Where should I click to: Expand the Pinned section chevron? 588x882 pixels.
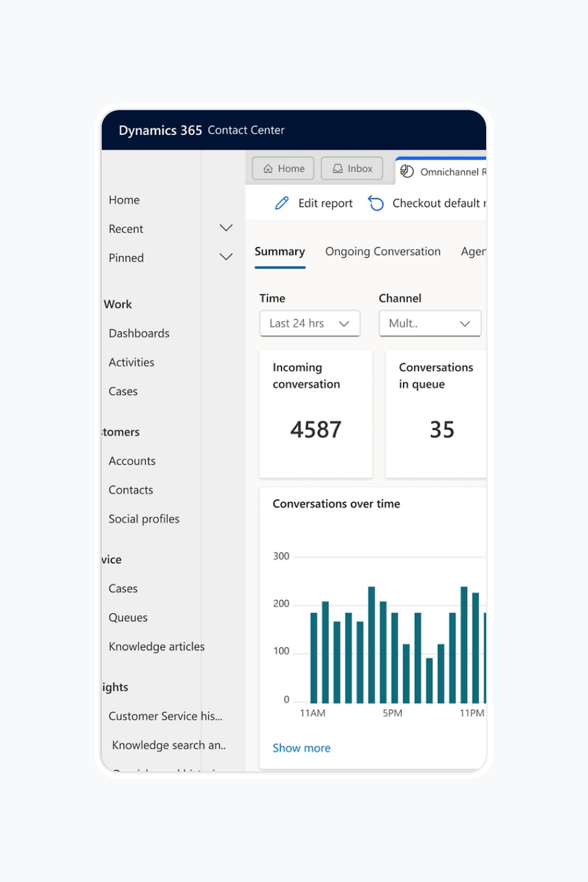point(226,257)
